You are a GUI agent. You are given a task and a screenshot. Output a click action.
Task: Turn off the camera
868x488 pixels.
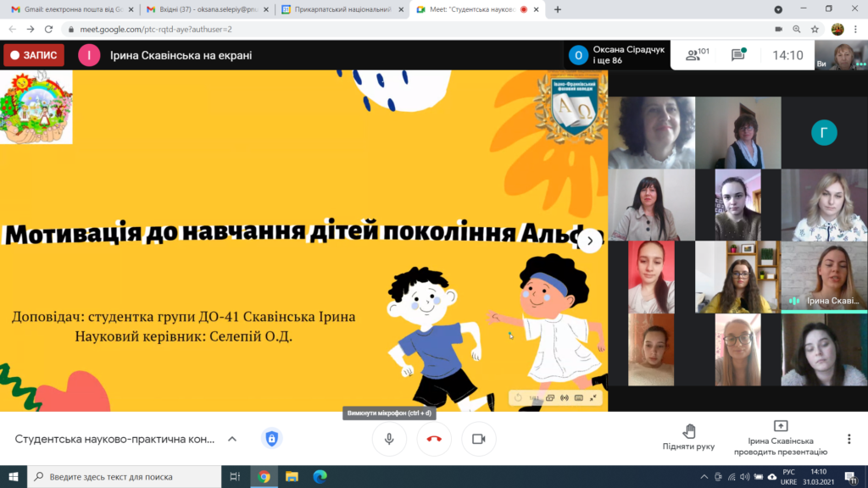point(478,439)
